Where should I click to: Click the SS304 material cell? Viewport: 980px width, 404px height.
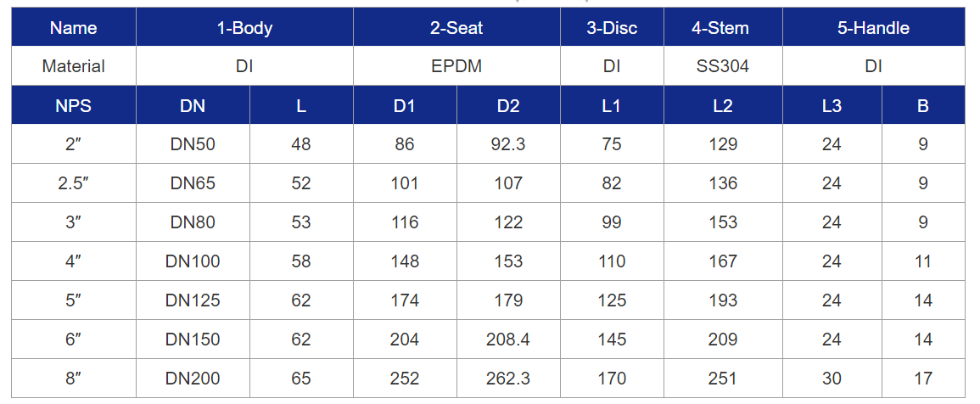[723, 66]
